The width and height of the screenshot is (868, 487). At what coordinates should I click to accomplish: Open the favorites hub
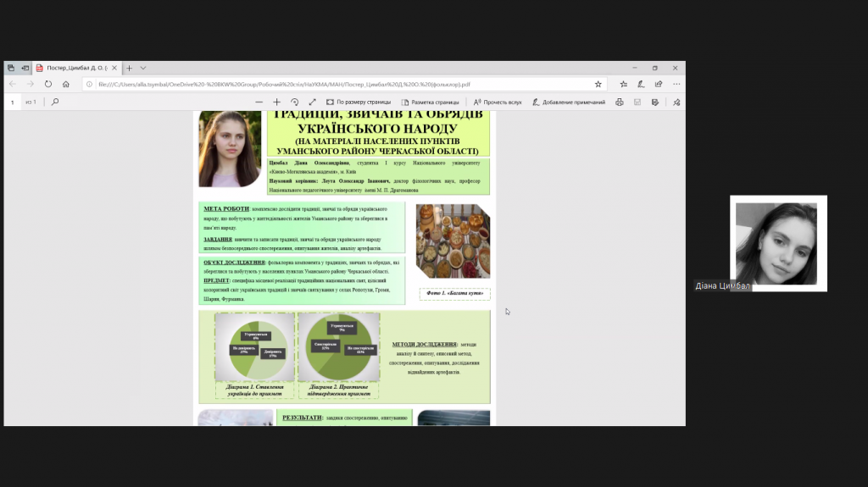(x=623, y=84)
